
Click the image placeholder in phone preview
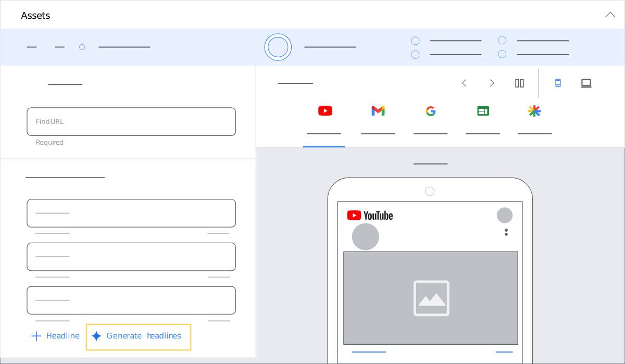pos(431,298)
